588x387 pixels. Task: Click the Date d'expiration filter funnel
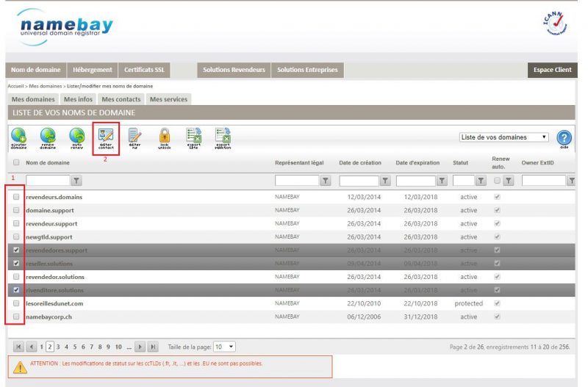(442, 181)
